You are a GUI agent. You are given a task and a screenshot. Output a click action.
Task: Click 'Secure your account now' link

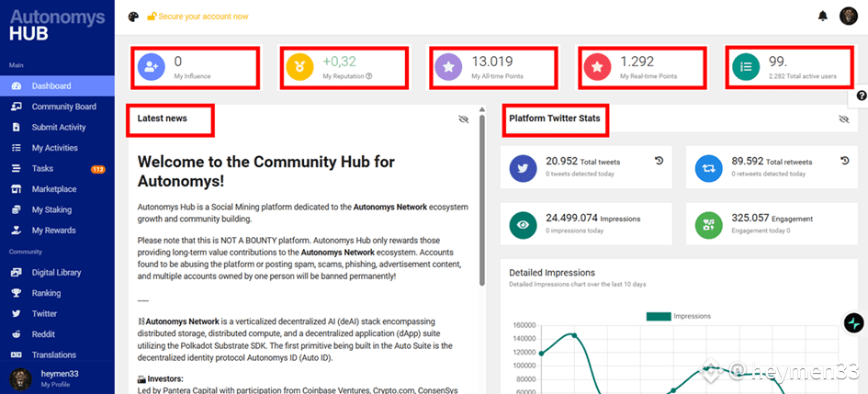197,17
